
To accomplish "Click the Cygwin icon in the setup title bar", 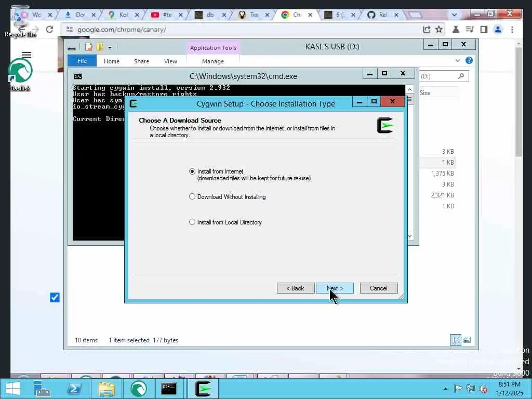I will (x=134, y=103).
